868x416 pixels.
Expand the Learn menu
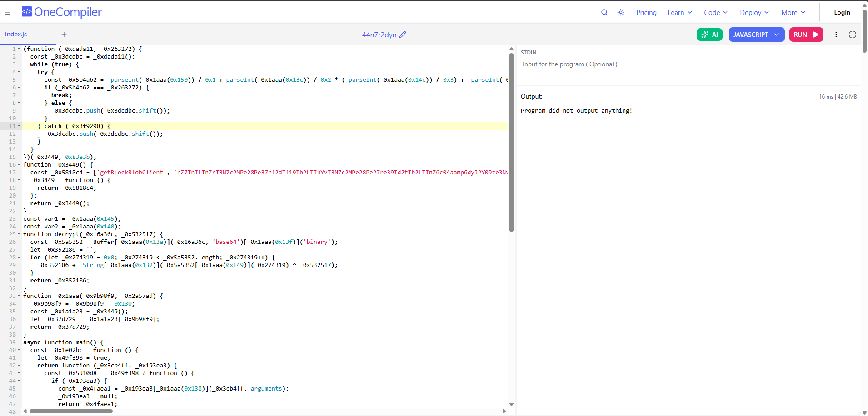click(x=680, y=13)
